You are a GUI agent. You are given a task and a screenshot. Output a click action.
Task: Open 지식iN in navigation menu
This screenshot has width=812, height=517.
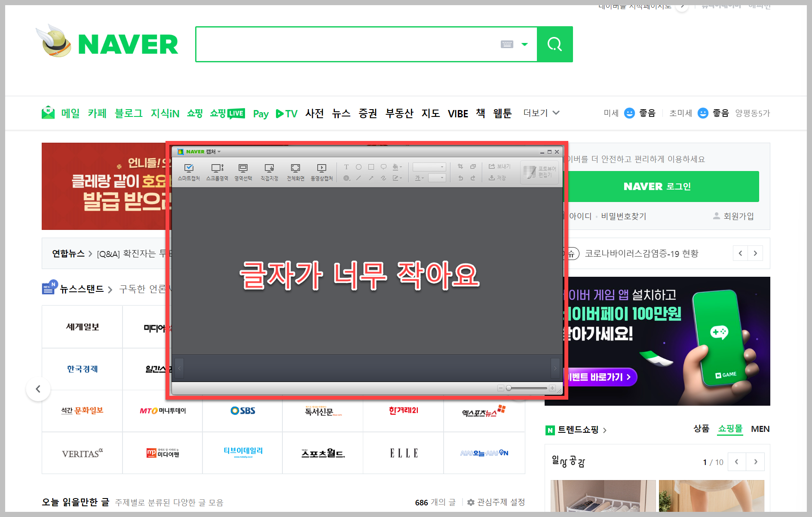(165, 113)
